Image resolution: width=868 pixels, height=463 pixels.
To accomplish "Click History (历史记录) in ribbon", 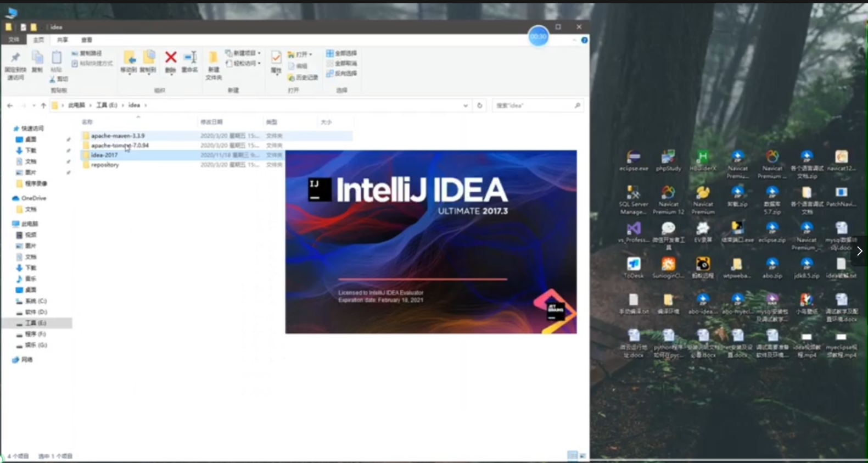I will coord(303,77).
